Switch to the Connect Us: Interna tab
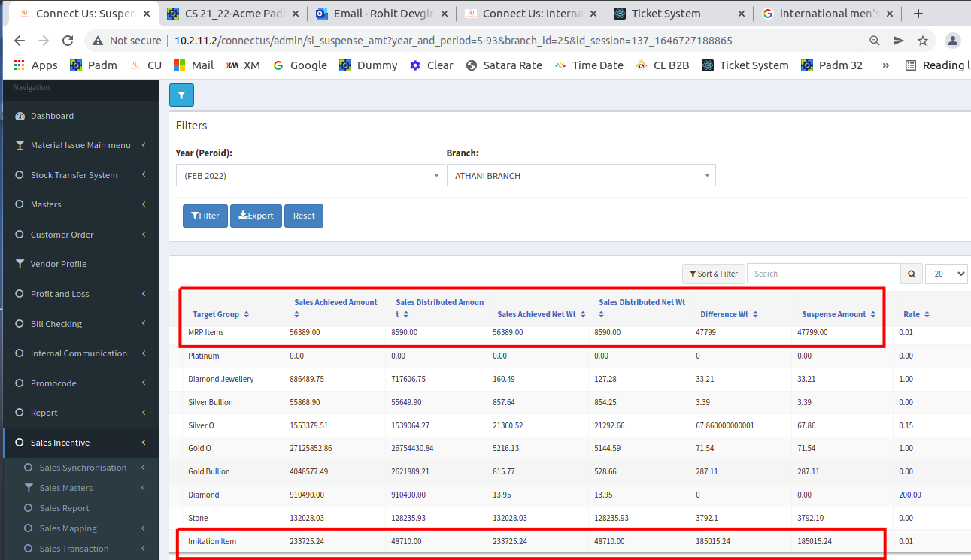The image size is (971, 560). click(531, 14)
